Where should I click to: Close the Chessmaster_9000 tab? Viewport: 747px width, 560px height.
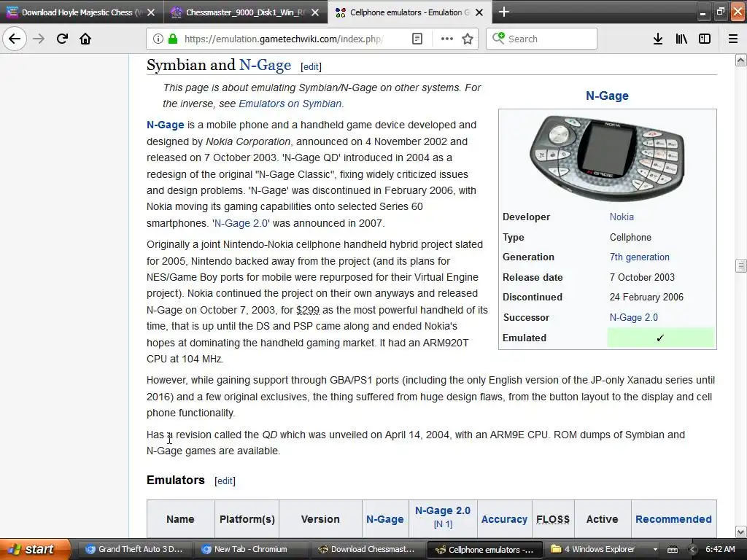(x=315, y=12)
